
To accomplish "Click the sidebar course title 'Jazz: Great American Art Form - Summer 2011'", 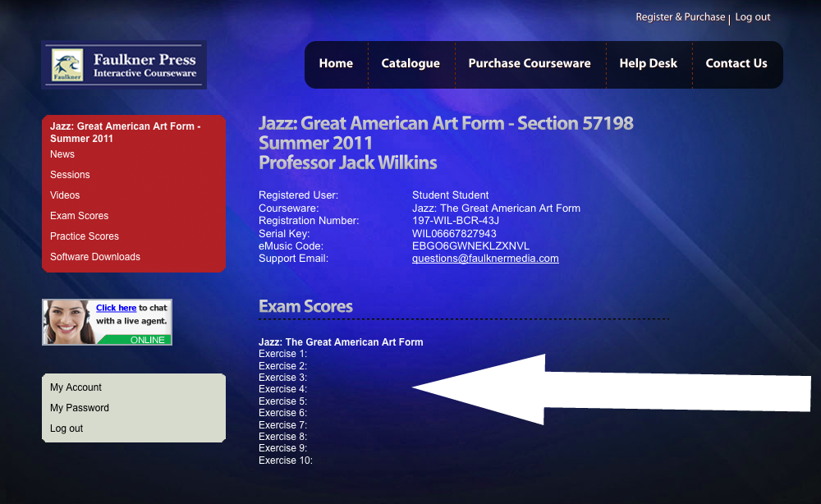I will pyautogui.click(x=125, y=132).
